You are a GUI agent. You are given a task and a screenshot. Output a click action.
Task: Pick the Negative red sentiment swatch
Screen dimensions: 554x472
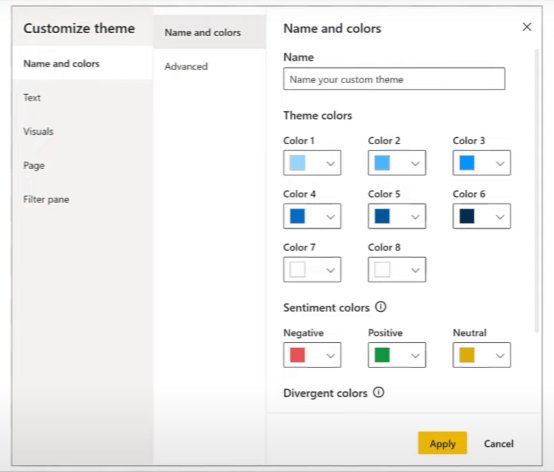[297, 355]
